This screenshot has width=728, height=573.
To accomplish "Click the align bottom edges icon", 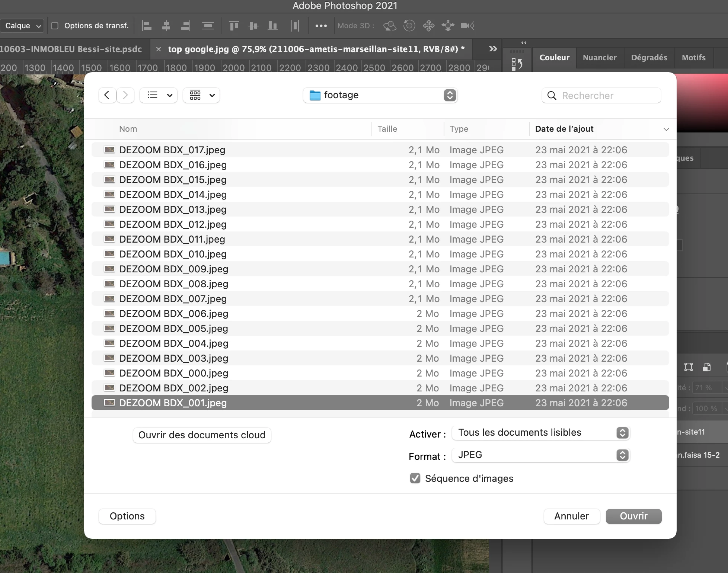I will [273, 26].
